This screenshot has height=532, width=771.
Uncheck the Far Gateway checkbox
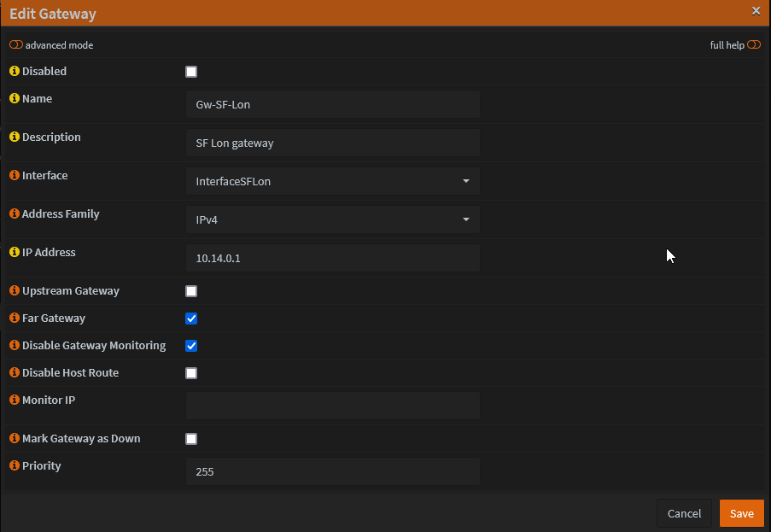pos(191,319)
